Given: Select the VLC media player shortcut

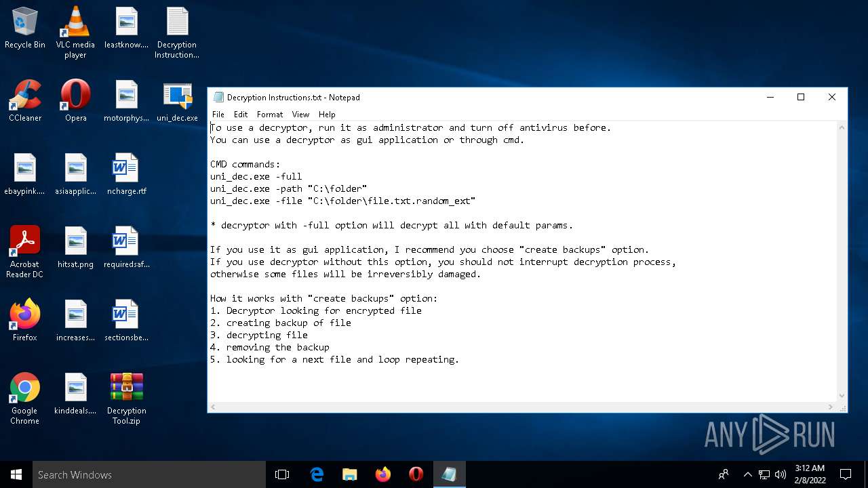Looking at the screenshot, I should [x=75, y=33].
